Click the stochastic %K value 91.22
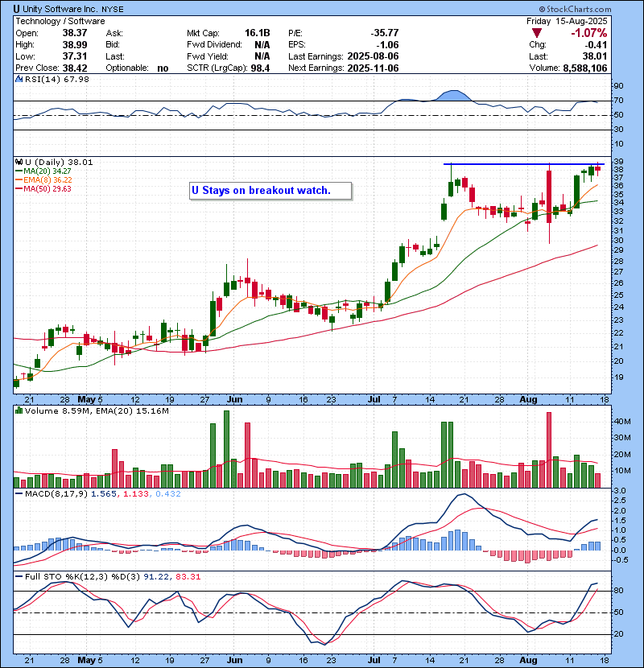 click(x=155, y=576)
